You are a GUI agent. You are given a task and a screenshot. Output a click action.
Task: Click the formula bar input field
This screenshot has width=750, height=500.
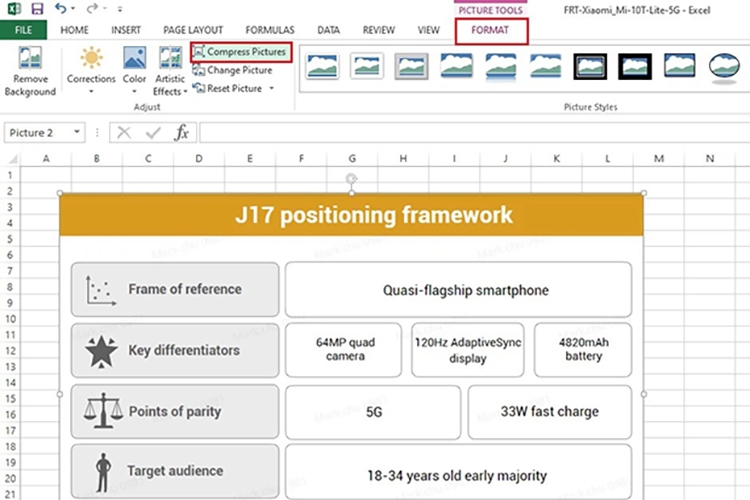pyautogui.click(x=474, y=133)
